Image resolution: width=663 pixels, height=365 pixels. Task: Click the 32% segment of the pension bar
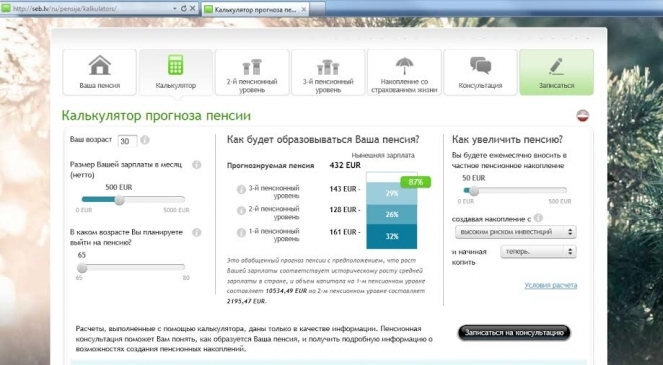tap(392, 236)
